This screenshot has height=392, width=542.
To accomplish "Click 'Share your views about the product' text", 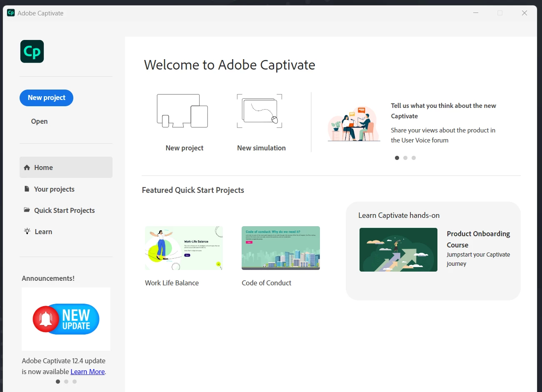I will pos(443,135).
